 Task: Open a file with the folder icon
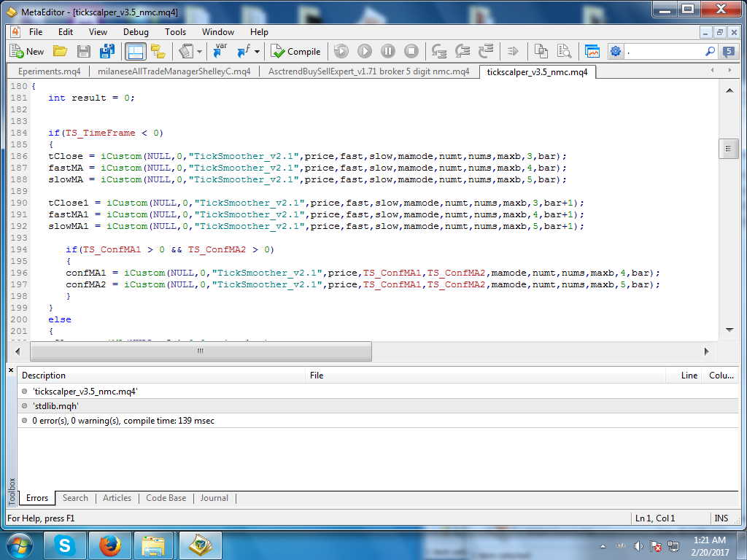(x=60, y=51)
